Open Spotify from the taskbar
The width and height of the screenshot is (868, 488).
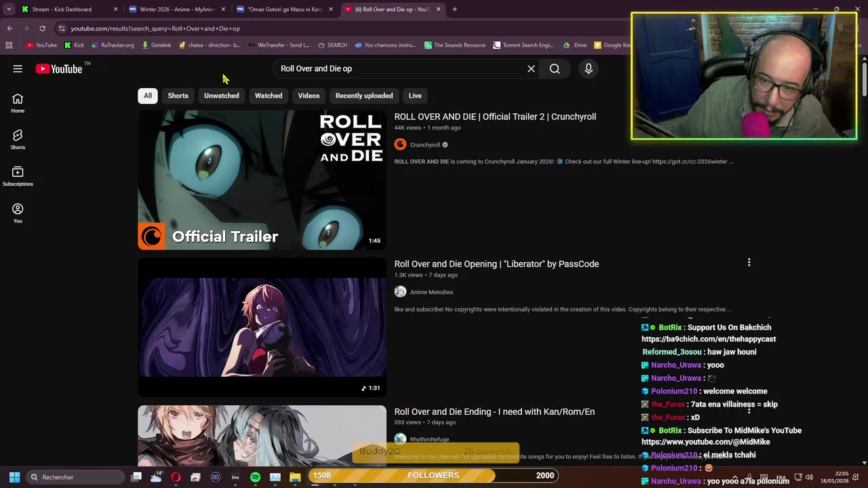coord(255,477)
